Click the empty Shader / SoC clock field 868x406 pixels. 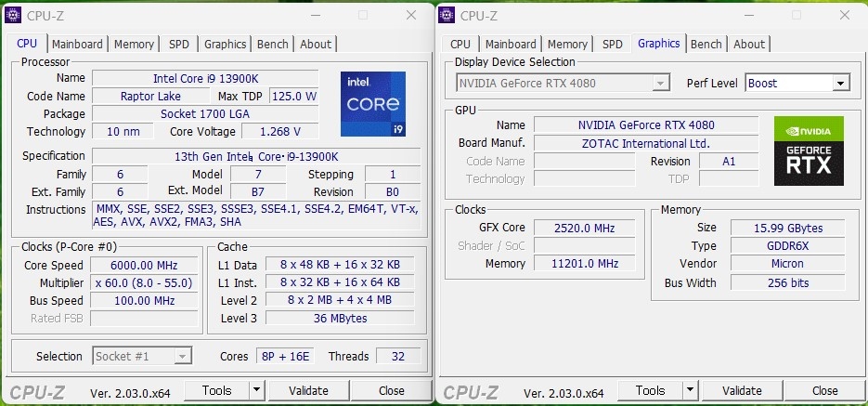585,245
